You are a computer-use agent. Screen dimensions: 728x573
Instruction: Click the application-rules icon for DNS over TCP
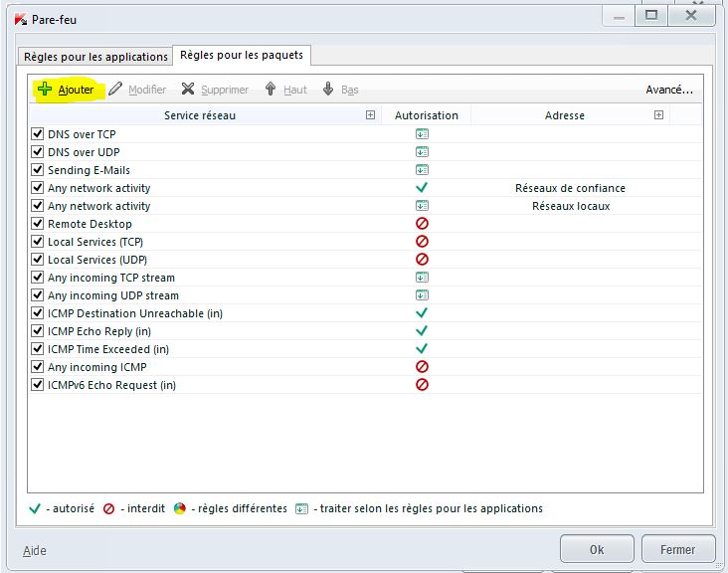pos(422,134)
